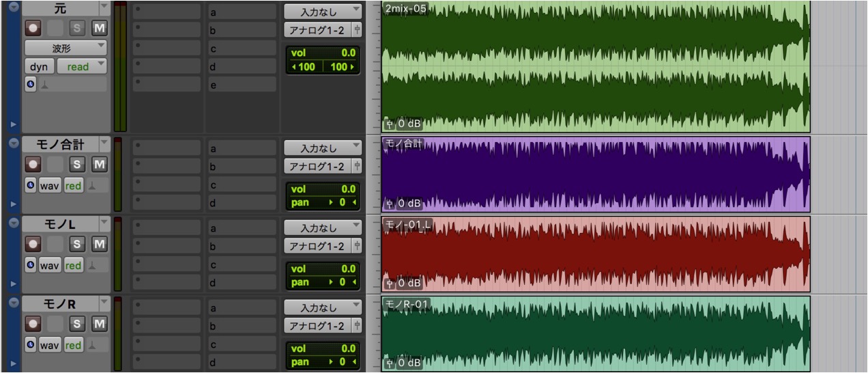
Task: Select the red モノ-01.L clip
Action: 596,254
